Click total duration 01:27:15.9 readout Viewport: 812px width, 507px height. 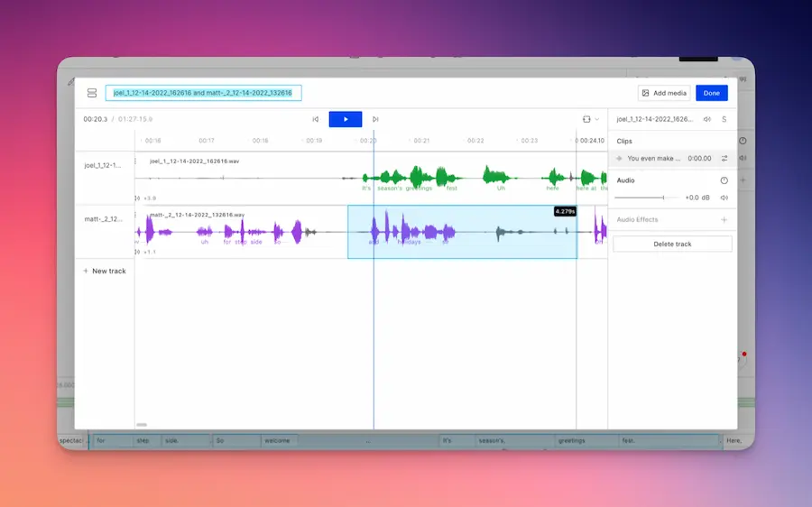pyautogui.click(x=135, y=119)
